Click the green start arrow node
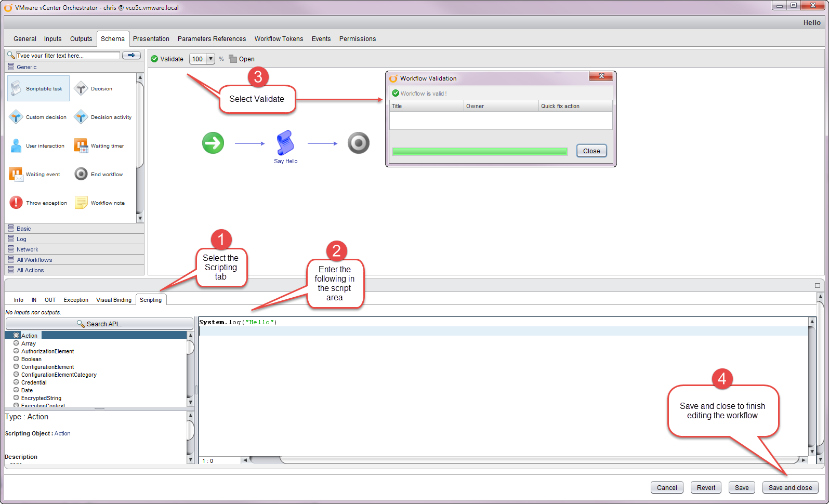Viewport: 829px width, 504px height. click(x=213, y=143)
